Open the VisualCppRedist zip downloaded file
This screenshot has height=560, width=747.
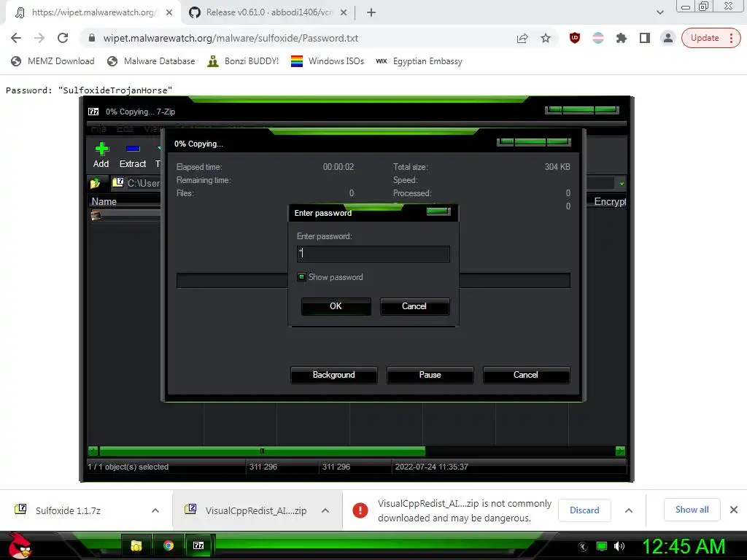[256, 510]
